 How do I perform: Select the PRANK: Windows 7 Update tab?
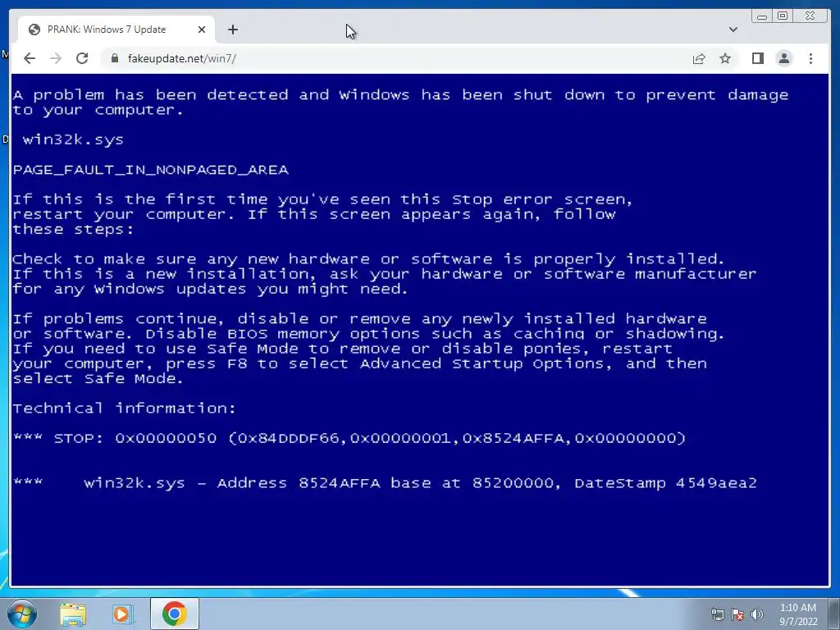116,30
